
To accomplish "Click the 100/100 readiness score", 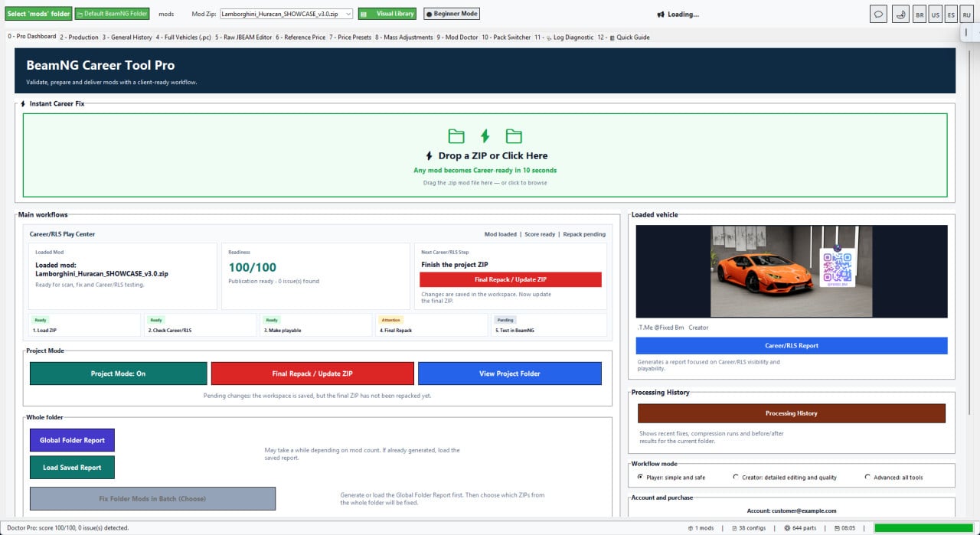I will pyautogui.click(x=252, y=268).
